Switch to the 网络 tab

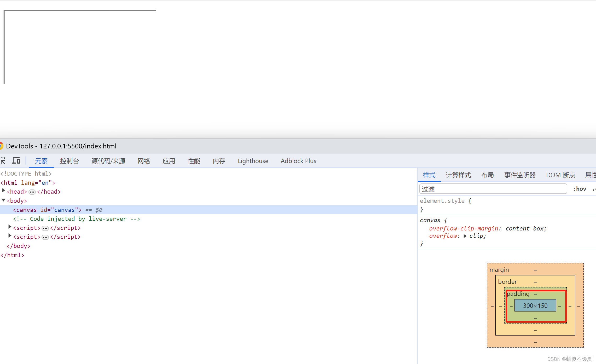click(144, 161)
